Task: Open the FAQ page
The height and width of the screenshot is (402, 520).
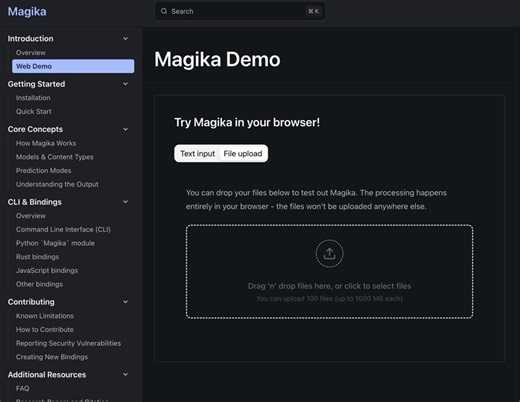Action: [22, 388]
